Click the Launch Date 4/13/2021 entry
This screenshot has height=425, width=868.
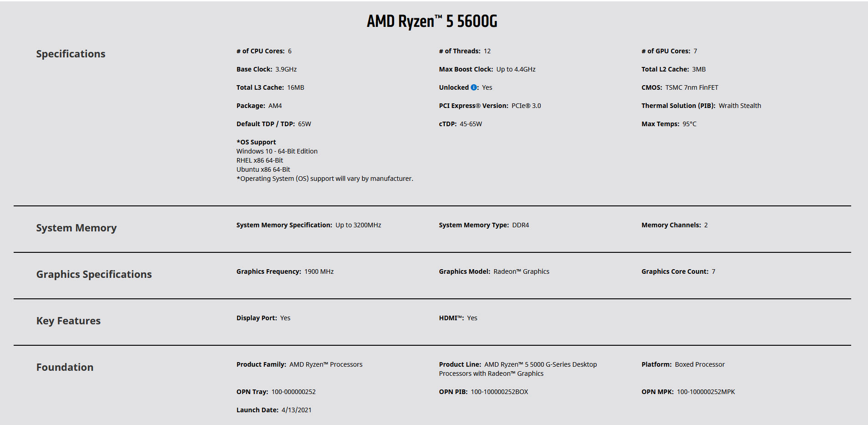click(x=274, y=410)
